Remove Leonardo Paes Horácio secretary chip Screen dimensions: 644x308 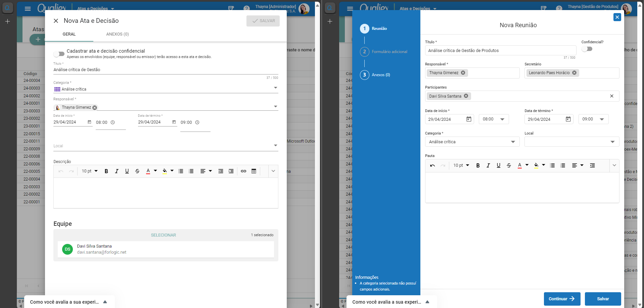(574, 73)
